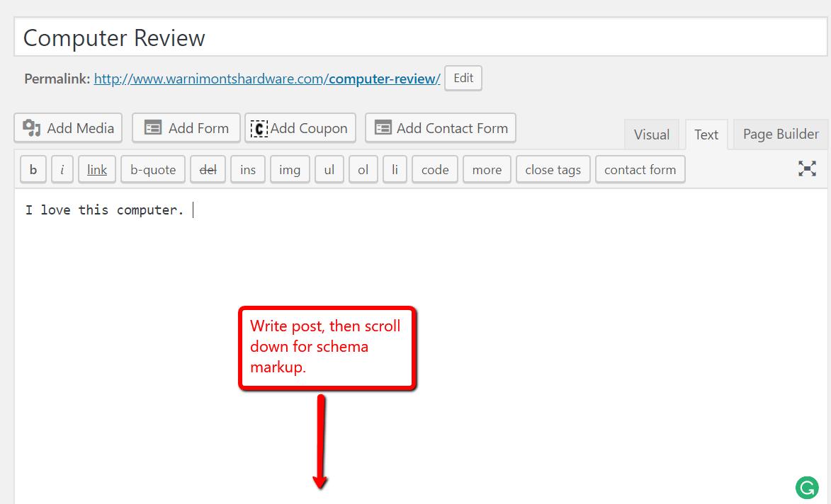Screen dimensions: 831x504
Task: Insert unordered list with ul button
Action: [329, 169]
